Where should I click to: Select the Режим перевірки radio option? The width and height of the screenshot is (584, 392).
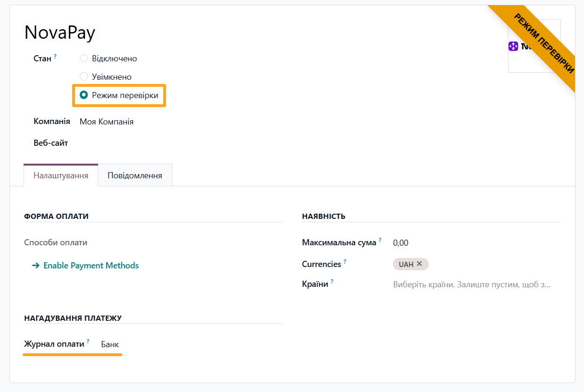click(84, 95)
